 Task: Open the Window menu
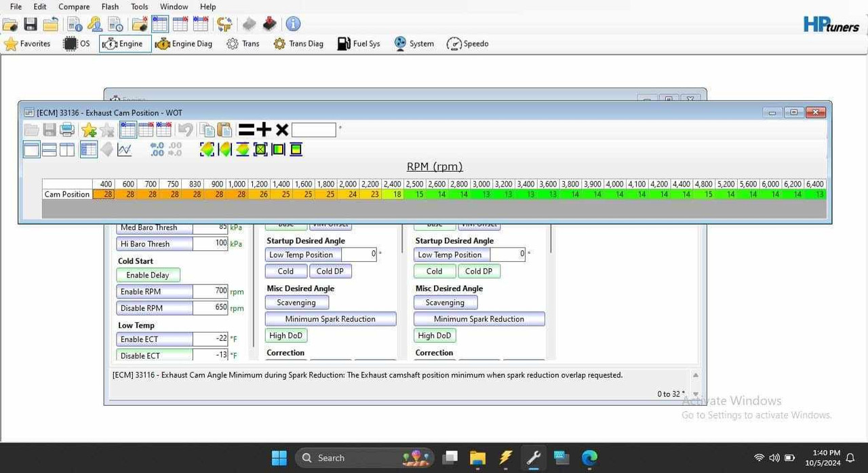174,7
